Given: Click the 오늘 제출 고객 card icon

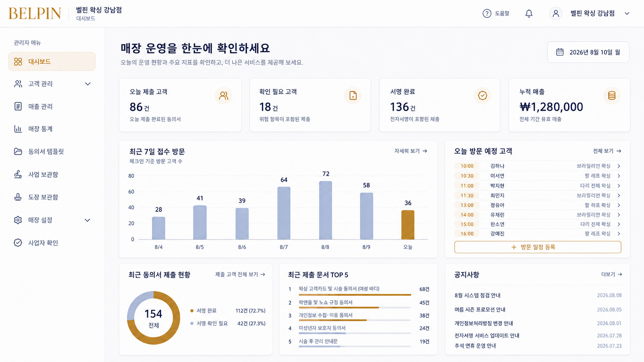Looking at the screenshot, I should pyautogui.click(x=223, y=95).
